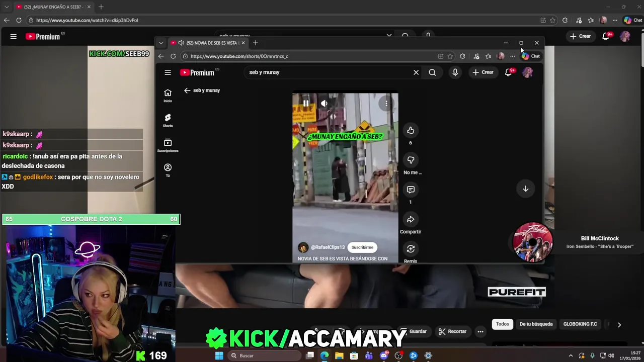The image size is (644, 362).
Task: Open Copilot Chat in the back browser window
Action: pyautogui.click(x=633, y=20)
